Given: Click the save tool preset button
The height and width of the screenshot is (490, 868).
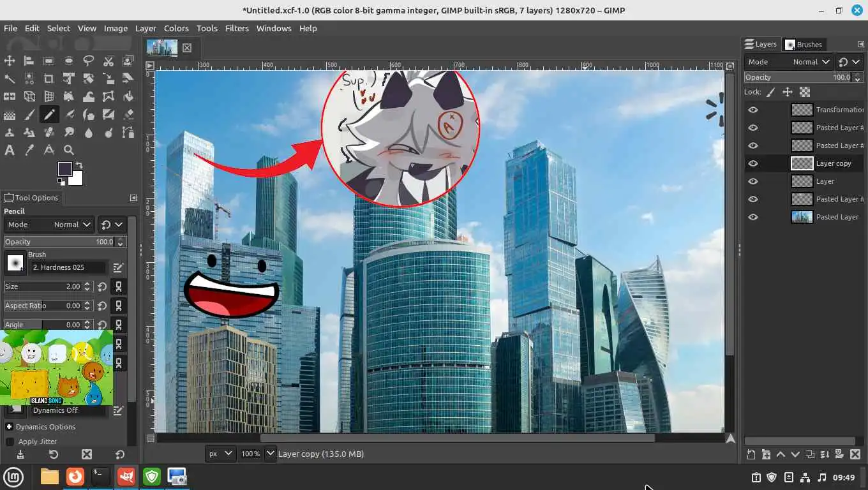Looking at the screenshot, I should click(x=20, y=454).
